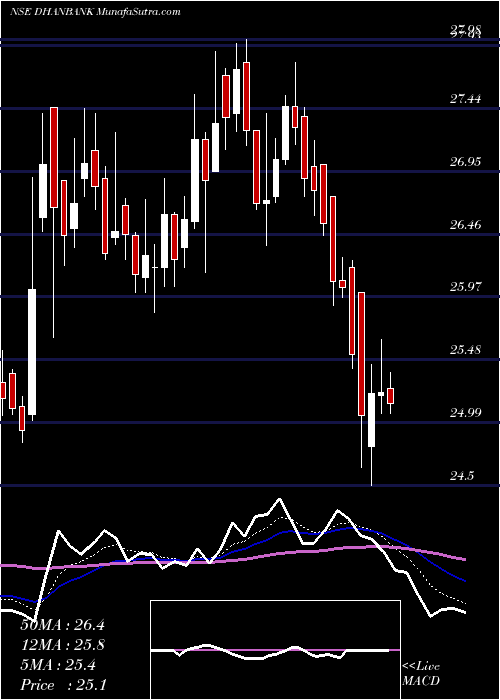Click the 25.97 price level label
This screenshot has height=700, width=500.
pyautogui.click(x=465, y=287)
